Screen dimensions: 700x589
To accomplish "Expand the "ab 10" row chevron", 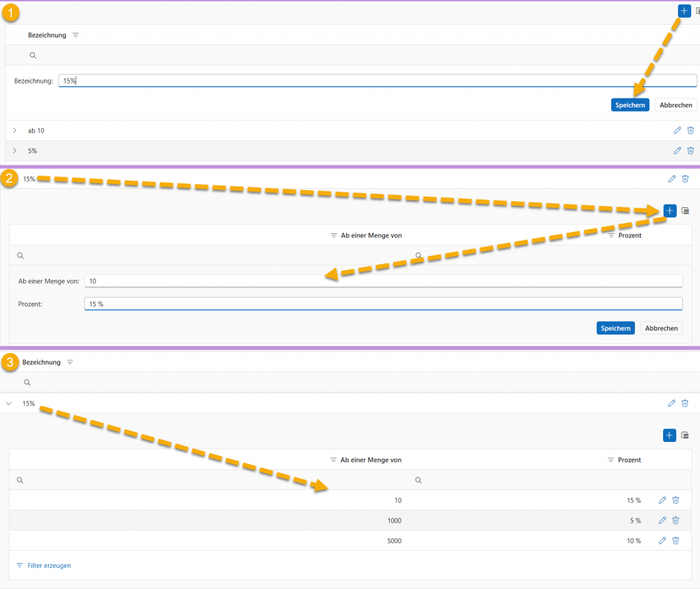I will [15, 131].
